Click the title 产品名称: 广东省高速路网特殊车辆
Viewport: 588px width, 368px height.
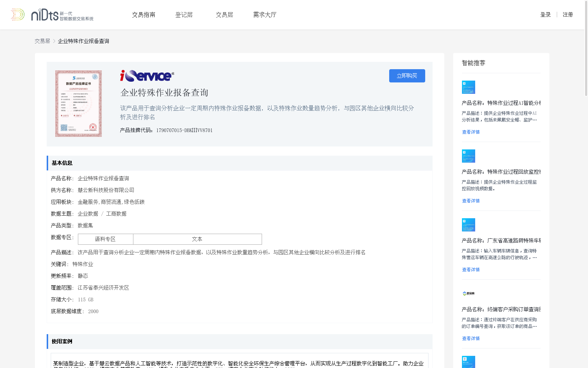click(x=501, y=241)
